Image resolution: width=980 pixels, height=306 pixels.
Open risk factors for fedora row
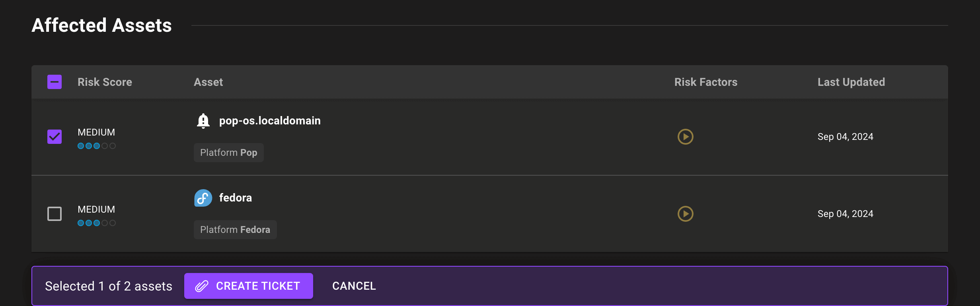click(685, 214)
